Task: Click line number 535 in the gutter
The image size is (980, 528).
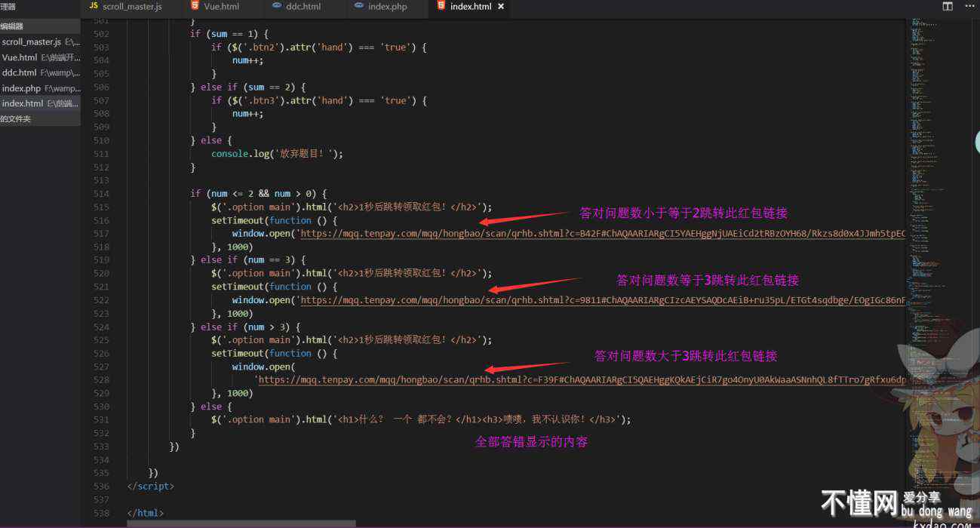Action: point(101,474)
